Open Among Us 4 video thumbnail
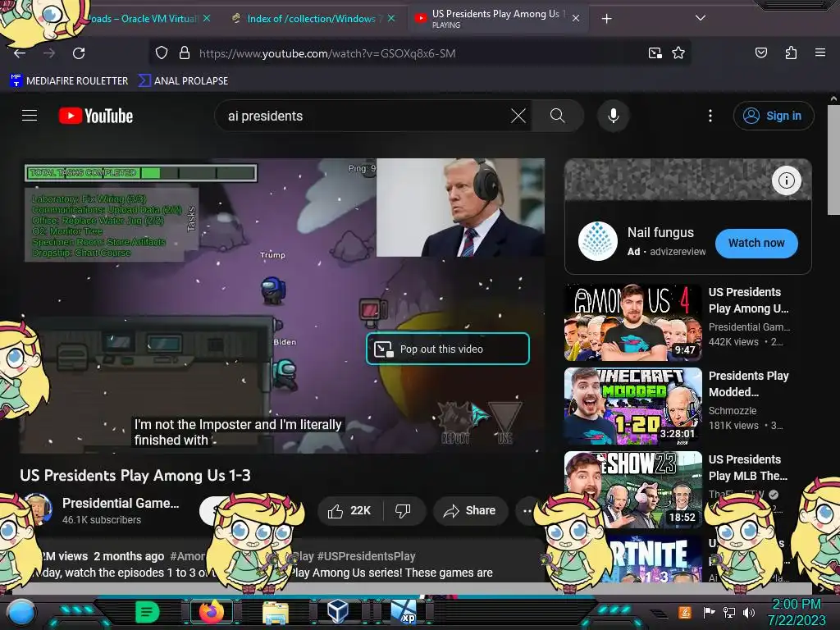The height and width of the screenshot is (630, 840). (632, 322)
